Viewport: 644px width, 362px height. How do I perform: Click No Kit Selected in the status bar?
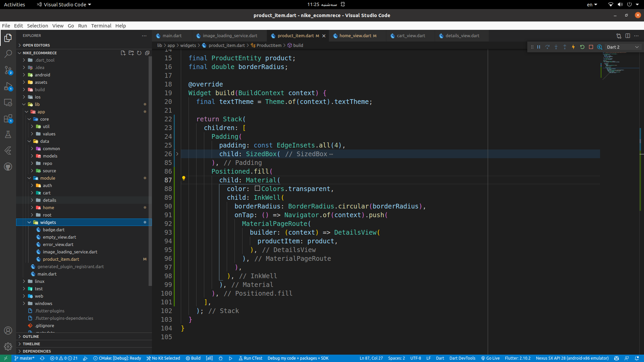pos(163,358)
